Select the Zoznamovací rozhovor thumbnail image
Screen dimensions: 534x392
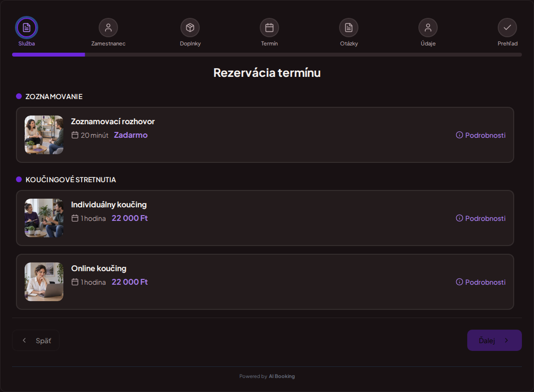pyautogui.click(x=44, y=135)
